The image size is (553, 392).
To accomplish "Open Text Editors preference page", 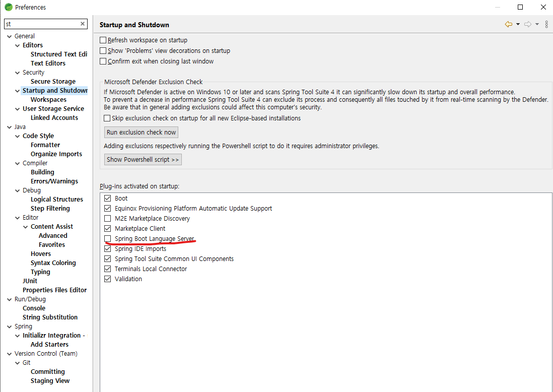I will 48,63.
